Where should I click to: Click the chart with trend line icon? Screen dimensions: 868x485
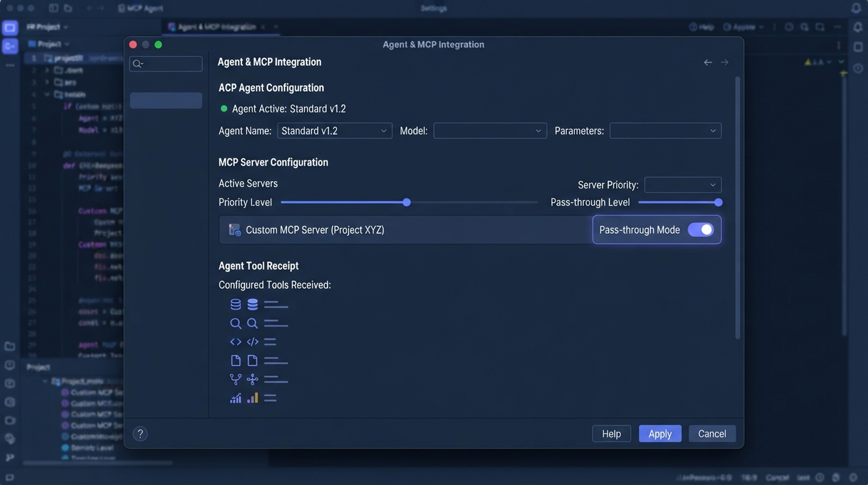click(x=236, y=398)
